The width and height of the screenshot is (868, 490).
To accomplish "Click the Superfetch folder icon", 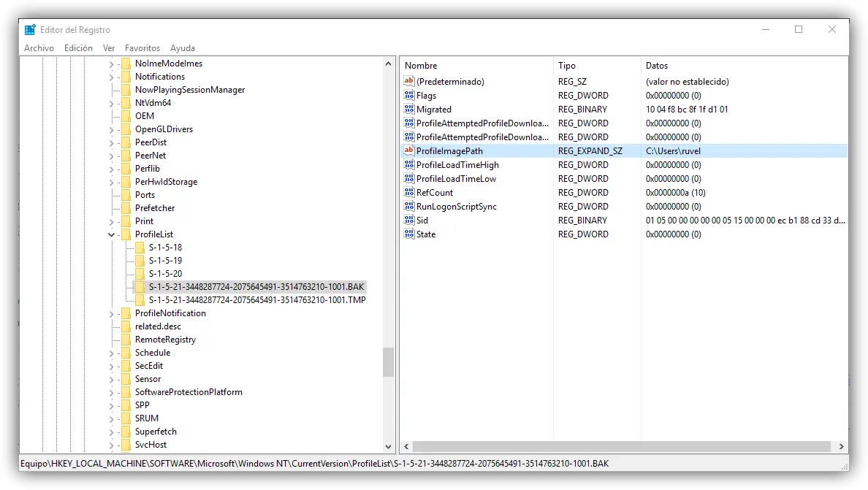I will 126,432.
